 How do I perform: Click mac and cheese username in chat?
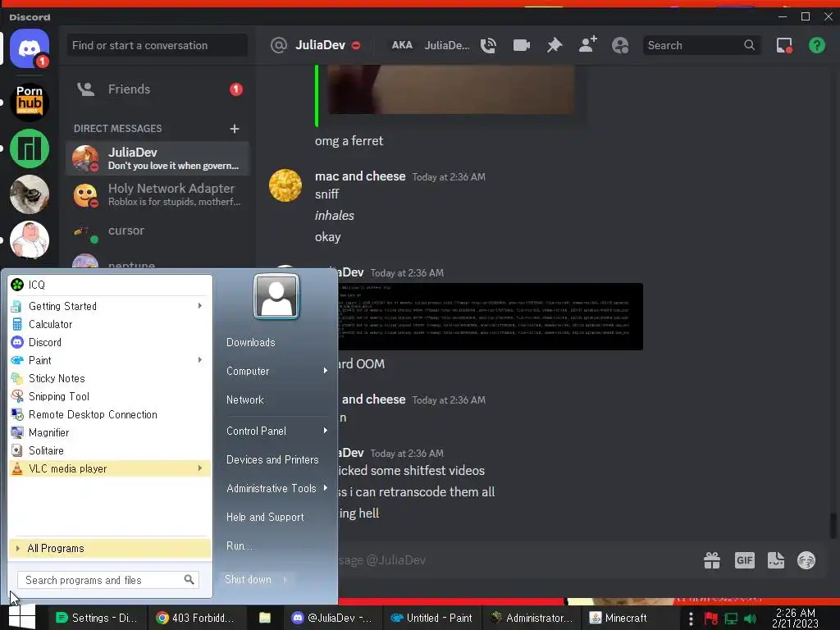click(360, 176)
